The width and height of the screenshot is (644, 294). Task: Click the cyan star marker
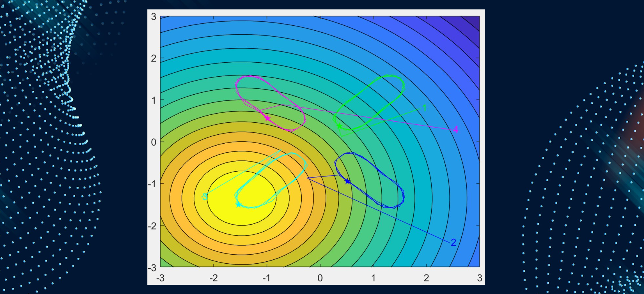(238, 204)
